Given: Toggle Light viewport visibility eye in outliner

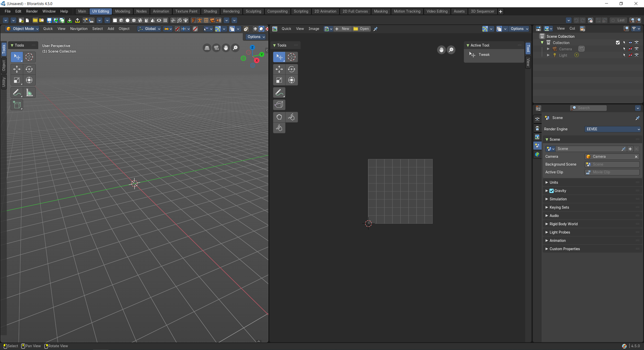Looking at the screenshot, I should click(630, 55).
